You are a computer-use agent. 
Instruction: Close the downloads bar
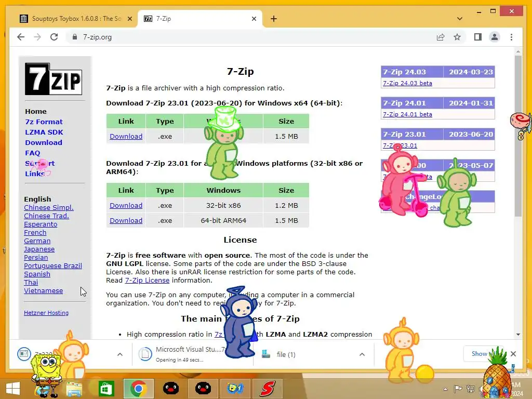(513, 354)
